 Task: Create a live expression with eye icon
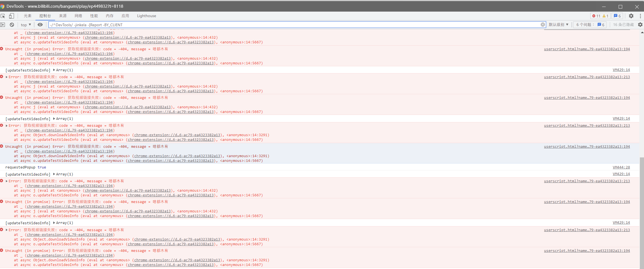(x=40, y=25)
